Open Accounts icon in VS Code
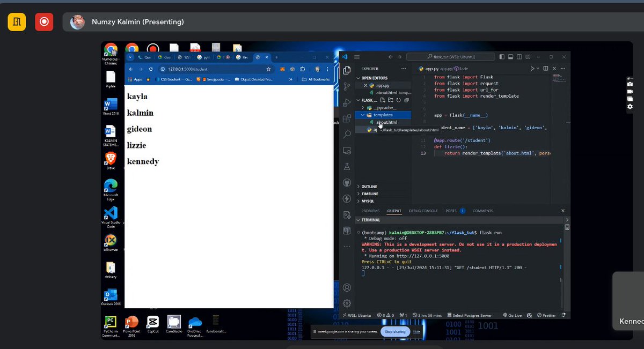The height and width of the screenshot is (349, 644). tap(347, 288)
